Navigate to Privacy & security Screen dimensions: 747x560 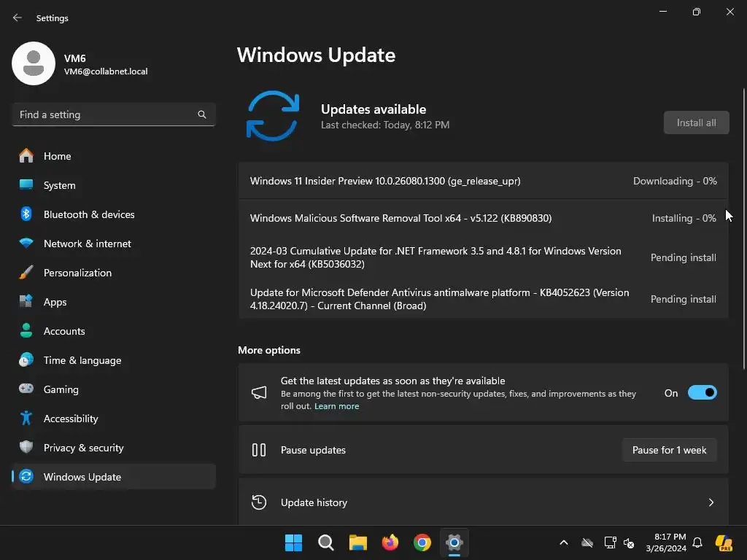(114, 448)
